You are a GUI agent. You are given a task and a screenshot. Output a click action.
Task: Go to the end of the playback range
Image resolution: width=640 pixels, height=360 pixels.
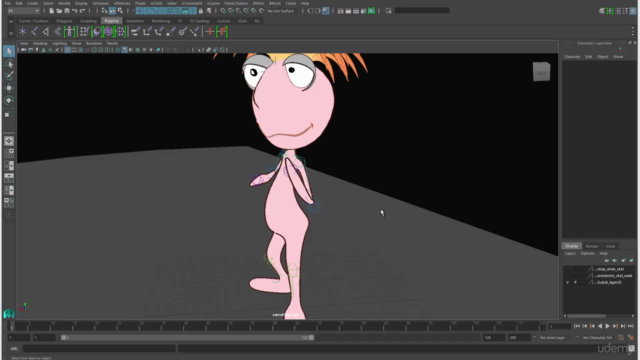[x=631, y=326]
